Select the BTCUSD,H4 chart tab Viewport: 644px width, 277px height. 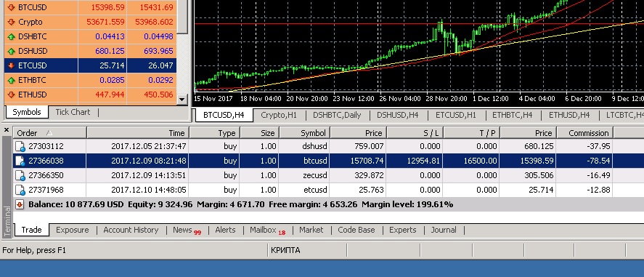click(x=224, y=115)
